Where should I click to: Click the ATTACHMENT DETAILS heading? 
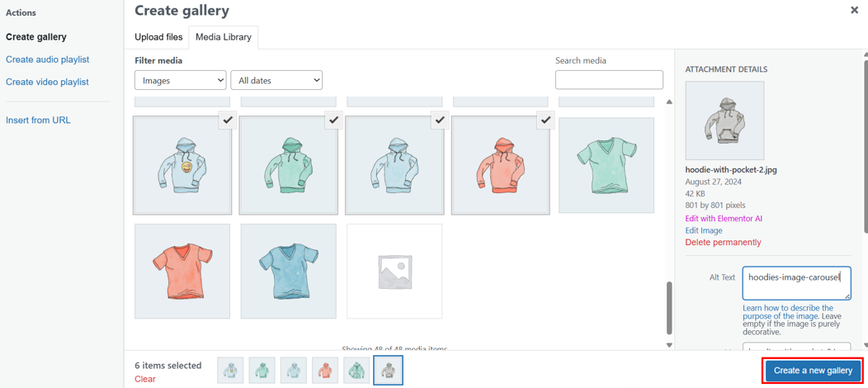click(x=726, y=69)
